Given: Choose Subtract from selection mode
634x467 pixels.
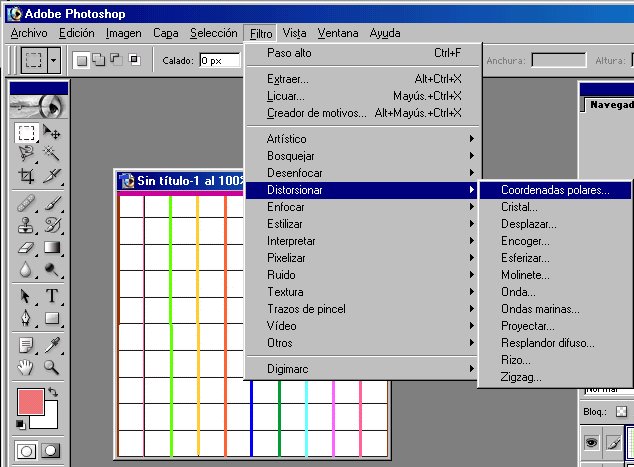Looking at the screenshot, I should 116,60.
